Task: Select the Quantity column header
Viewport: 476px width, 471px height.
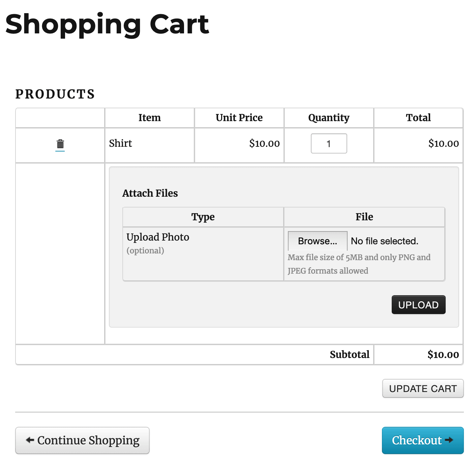Action: (329, 118)
